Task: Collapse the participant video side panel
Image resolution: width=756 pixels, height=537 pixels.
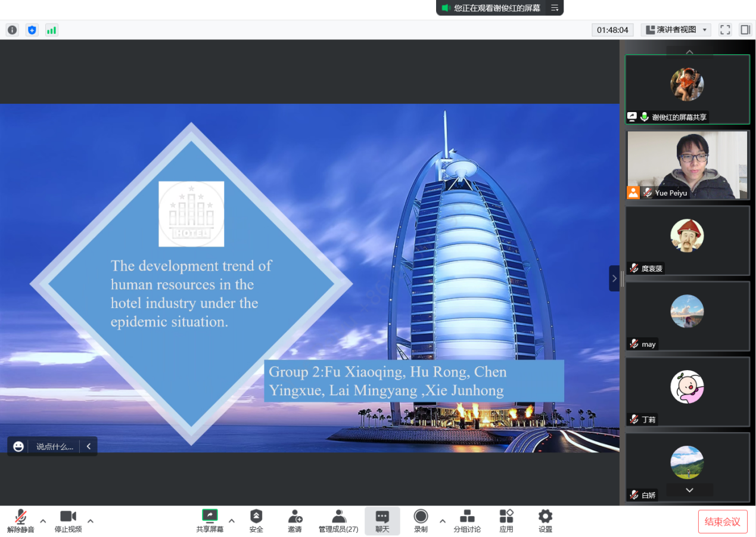Action: click(614, 278)
